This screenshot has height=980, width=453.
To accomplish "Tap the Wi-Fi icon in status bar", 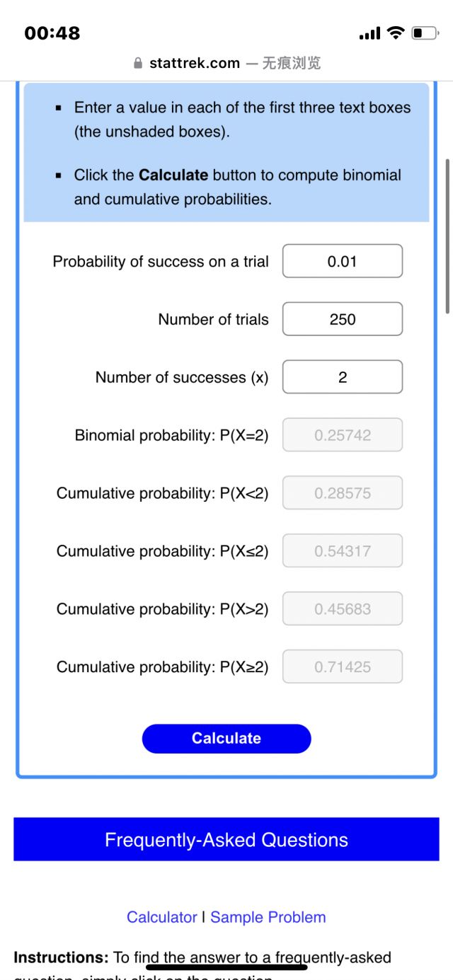I will [396, 33].
